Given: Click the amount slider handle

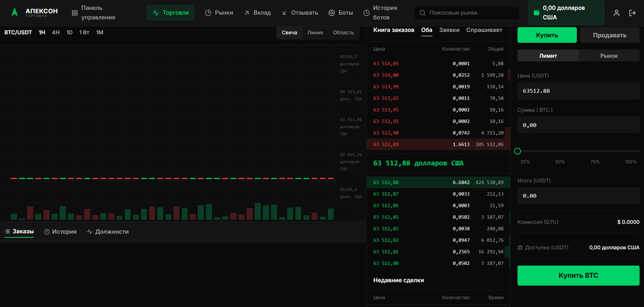Looking at the screenshot, I should pyautogui.click(x=518, y=151).
